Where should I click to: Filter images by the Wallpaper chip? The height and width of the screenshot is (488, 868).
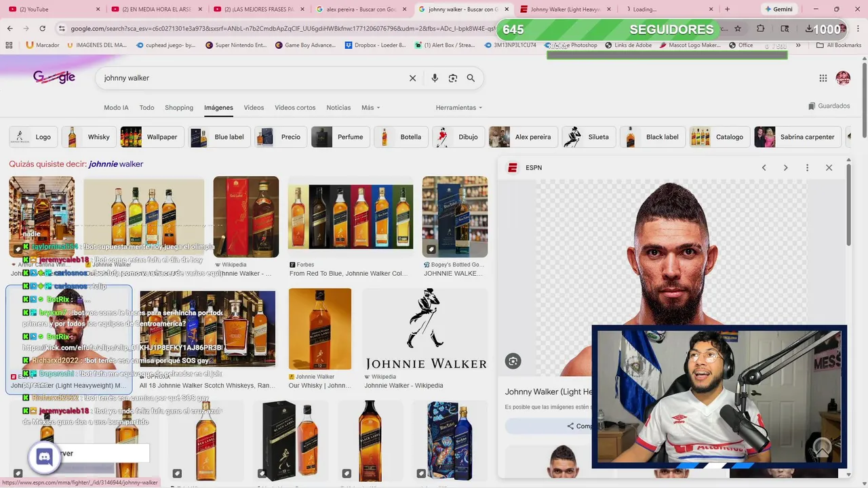tap(151, 137)
